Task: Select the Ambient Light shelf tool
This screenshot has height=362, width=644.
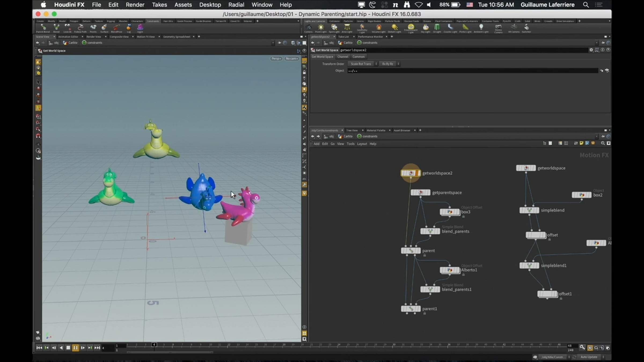Action: click(481, 28)
